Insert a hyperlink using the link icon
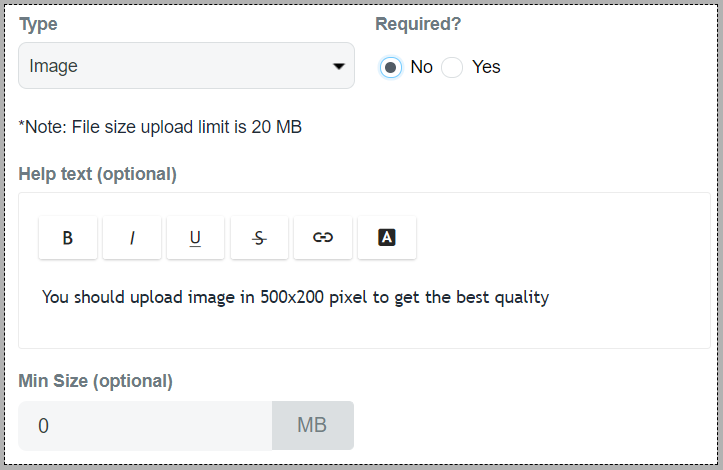Image resolution: width=723 pixels, height=470 pixels. click(323, 238)
